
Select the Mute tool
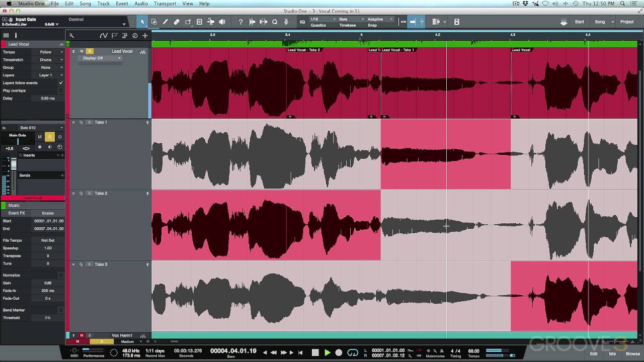click(x=199, y=22)
